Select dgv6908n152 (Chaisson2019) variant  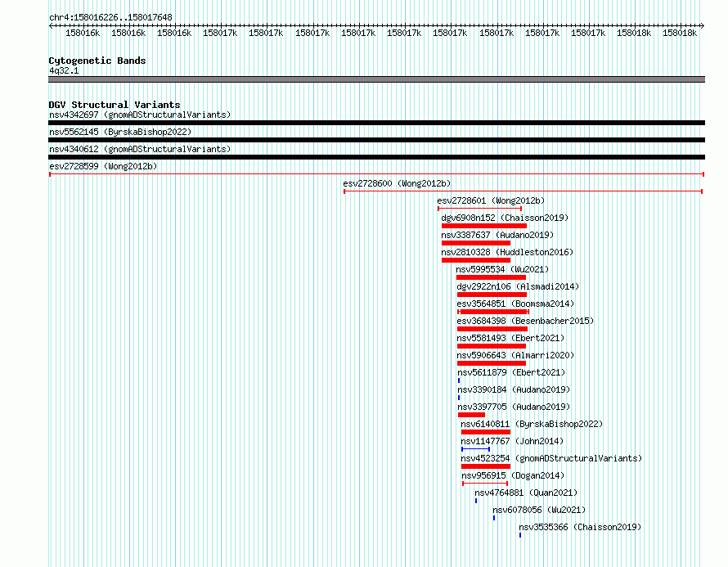505,218
